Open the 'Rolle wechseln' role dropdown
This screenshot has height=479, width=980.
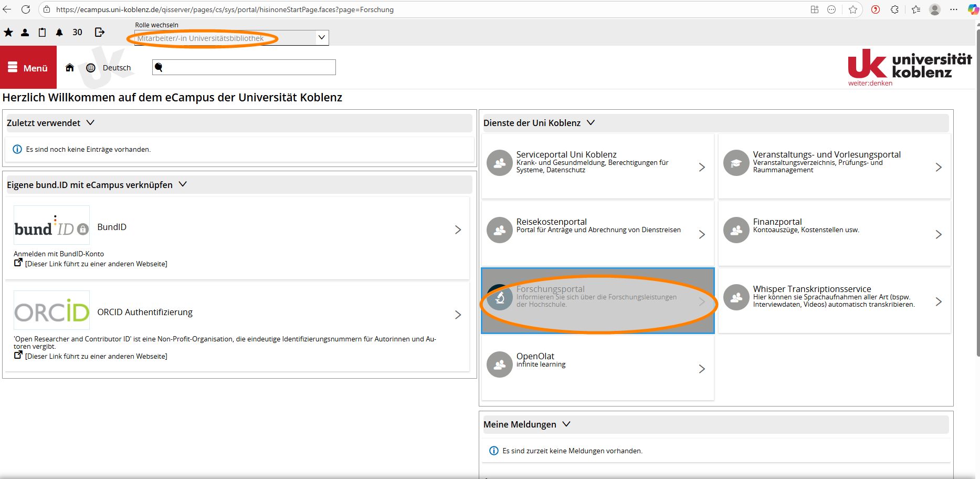[231, 38]
